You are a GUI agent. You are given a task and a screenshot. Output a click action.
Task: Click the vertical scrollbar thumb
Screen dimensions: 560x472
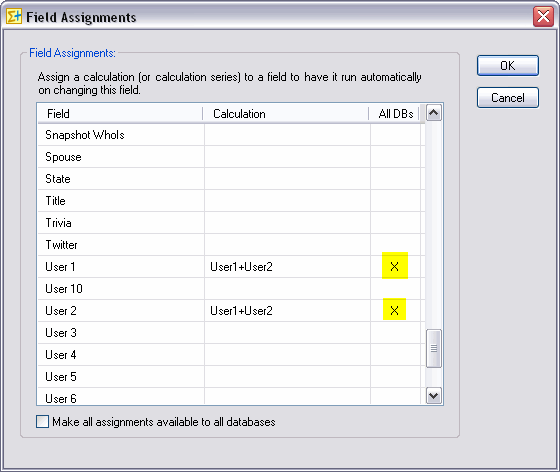click(x=434, y=348)
